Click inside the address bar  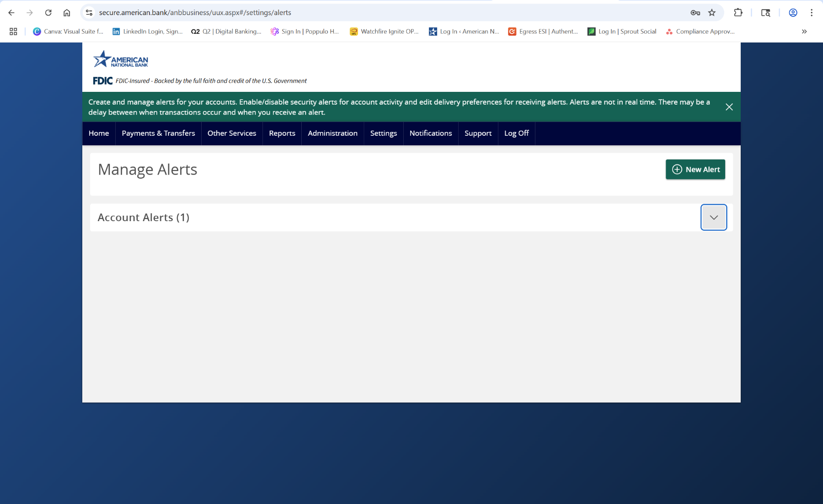pos(320,12)
